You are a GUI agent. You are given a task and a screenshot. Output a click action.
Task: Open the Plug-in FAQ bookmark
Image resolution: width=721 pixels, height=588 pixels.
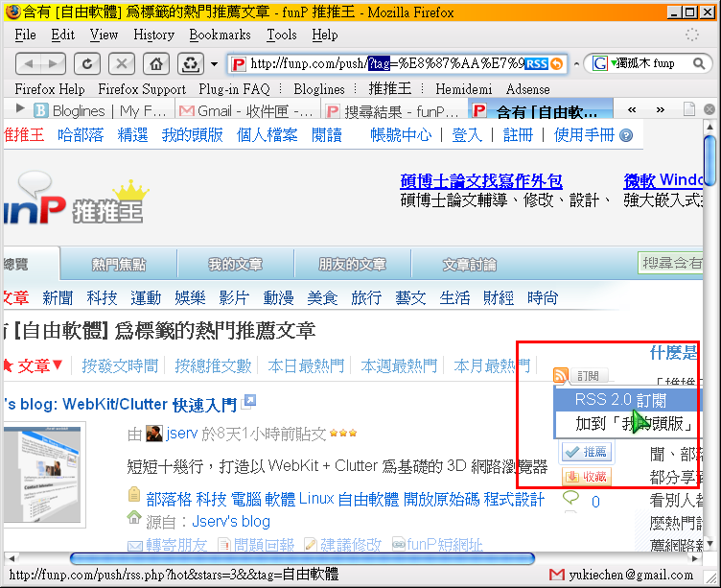pyautogui.click(x=234, y=89)
